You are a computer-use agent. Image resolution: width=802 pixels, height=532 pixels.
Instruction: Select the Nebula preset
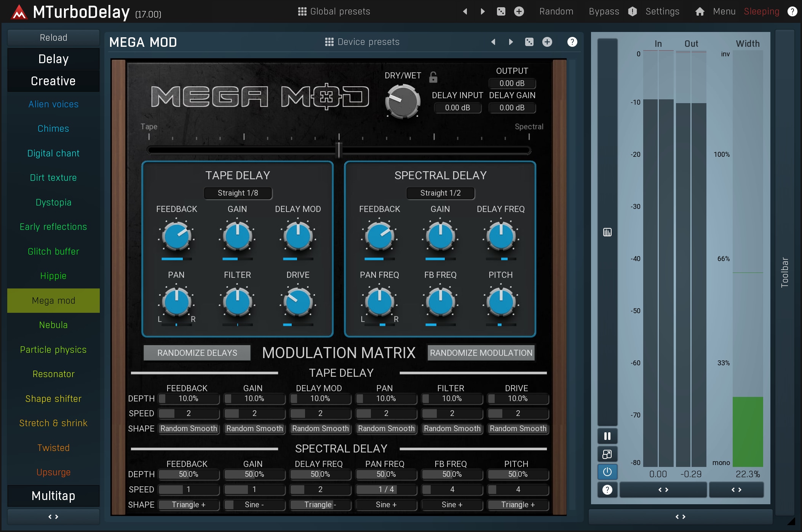tap(53, 325)
